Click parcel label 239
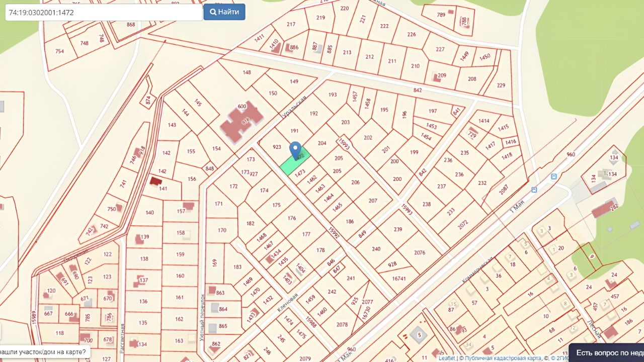The width and height of the screenshot is (644, 362). 398,229
